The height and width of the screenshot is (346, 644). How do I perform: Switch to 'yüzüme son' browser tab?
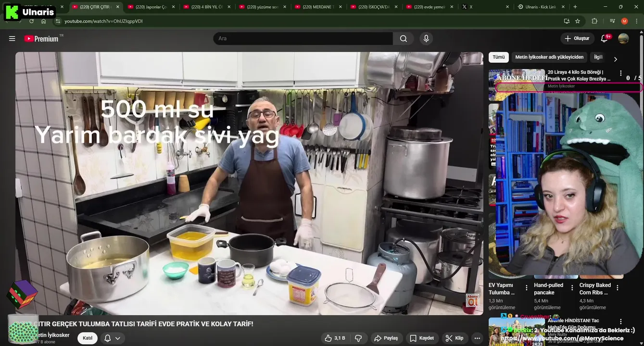(x=263, y=7)
